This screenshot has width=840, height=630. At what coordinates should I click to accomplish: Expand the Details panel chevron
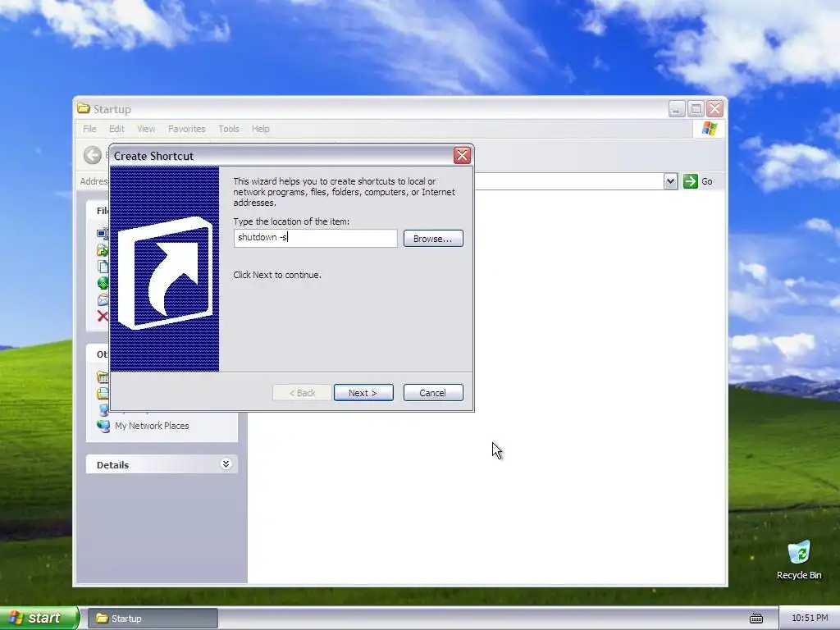226,464
